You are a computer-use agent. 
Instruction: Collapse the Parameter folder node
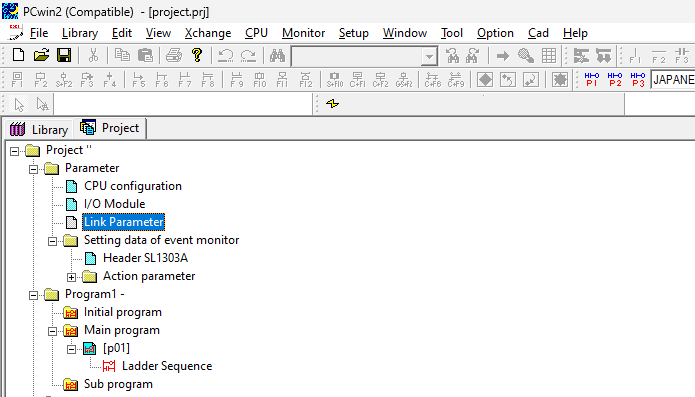34,169
